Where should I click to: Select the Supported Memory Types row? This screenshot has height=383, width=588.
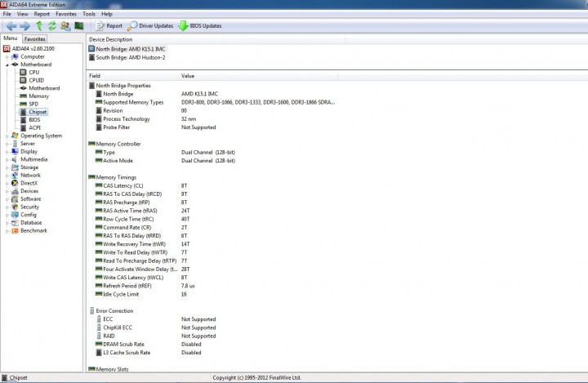pos(216,102)
